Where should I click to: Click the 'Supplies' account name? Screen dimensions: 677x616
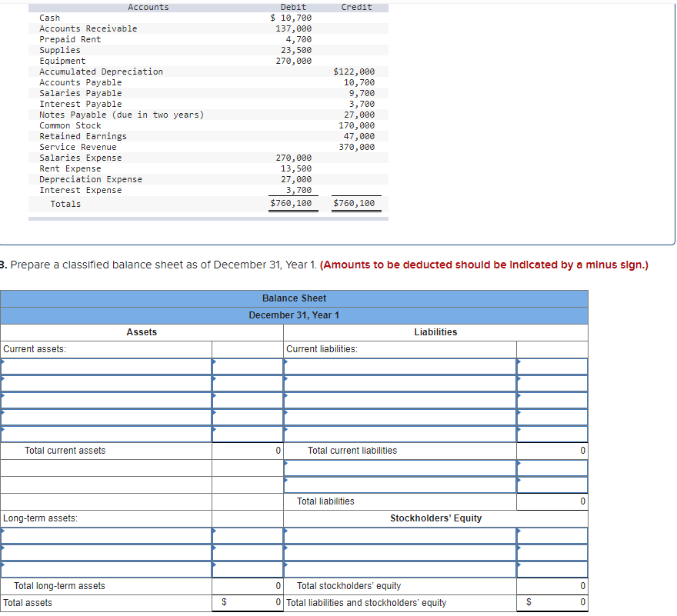pos(59,50)
